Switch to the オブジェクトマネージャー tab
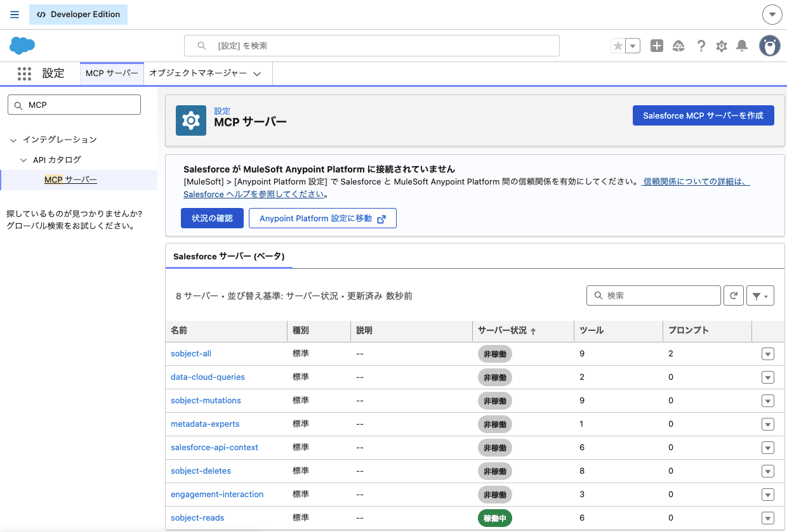787x532 pixels. click(197, 74)
